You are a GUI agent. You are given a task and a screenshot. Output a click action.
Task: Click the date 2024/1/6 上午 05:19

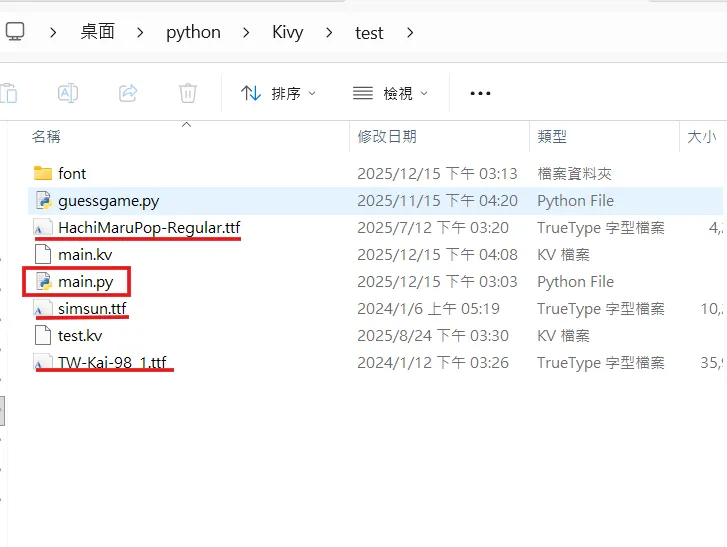pyautogui.click(x=428, y=309)
